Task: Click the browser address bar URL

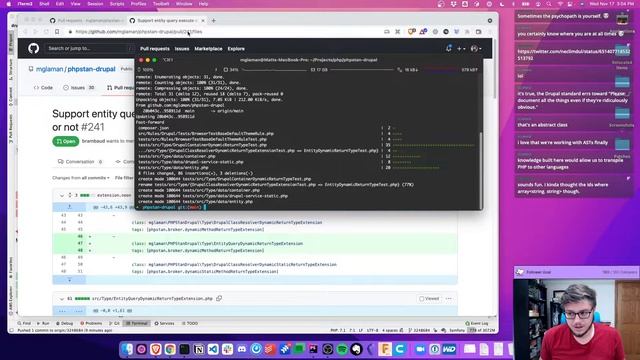Action: 138,31
